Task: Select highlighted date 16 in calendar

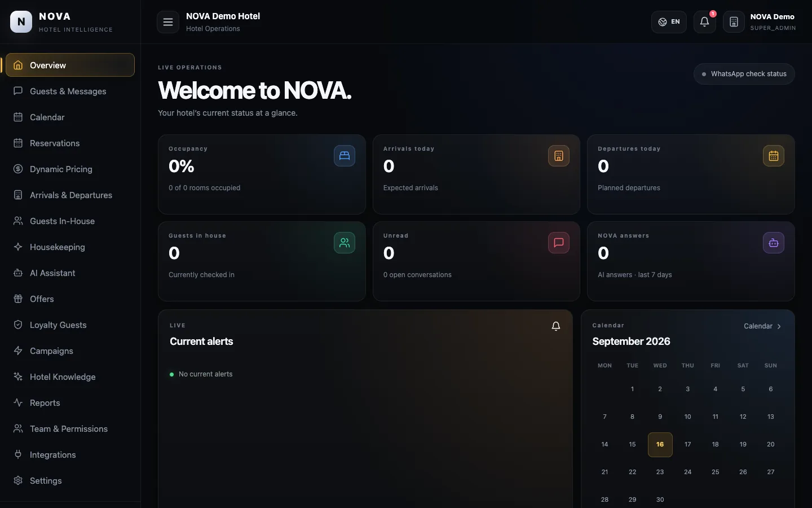Action: pyautogui.click(x=660, y=444)
